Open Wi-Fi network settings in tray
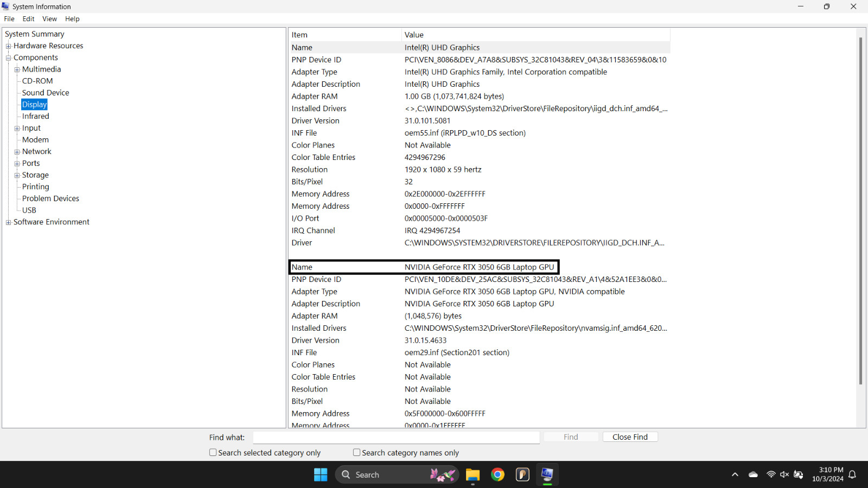The width and height of the screenshot is (868, 488). [771, 474]
